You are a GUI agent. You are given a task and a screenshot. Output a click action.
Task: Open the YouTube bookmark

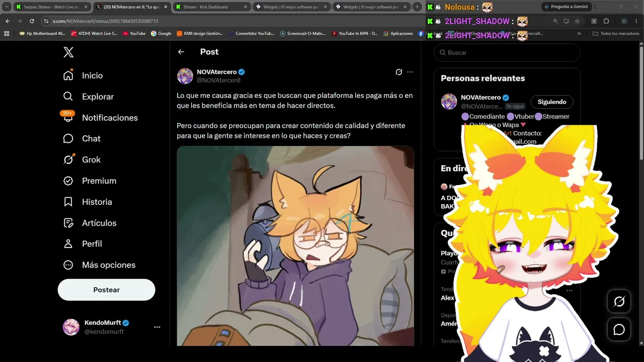pyautogui.click(x=134, y=34)
